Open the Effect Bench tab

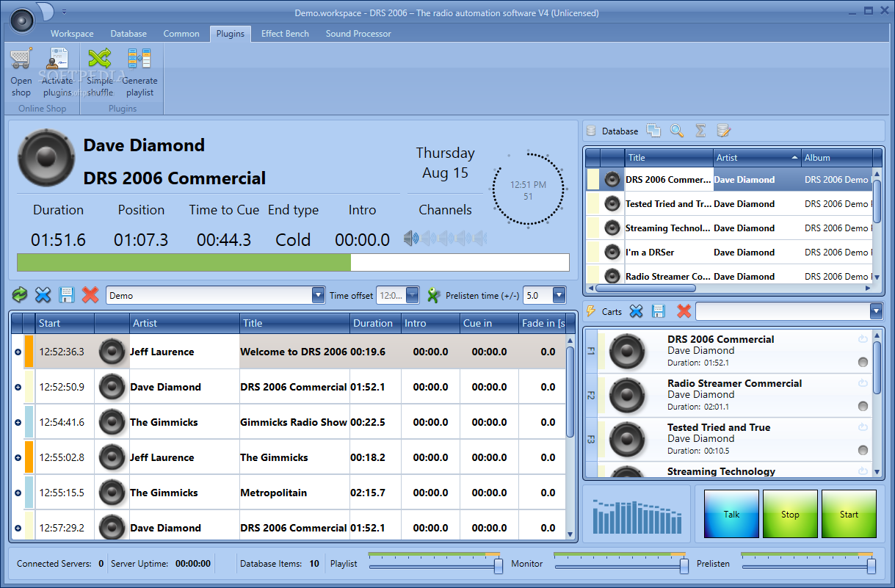click(285, 34)
